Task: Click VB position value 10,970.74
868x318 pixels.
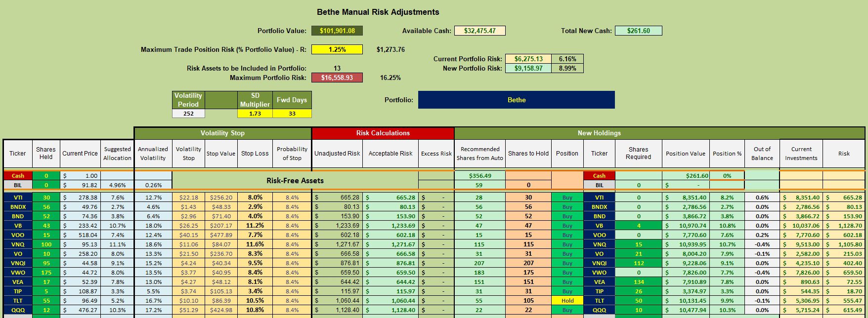Action: click(x=686, y=226)
